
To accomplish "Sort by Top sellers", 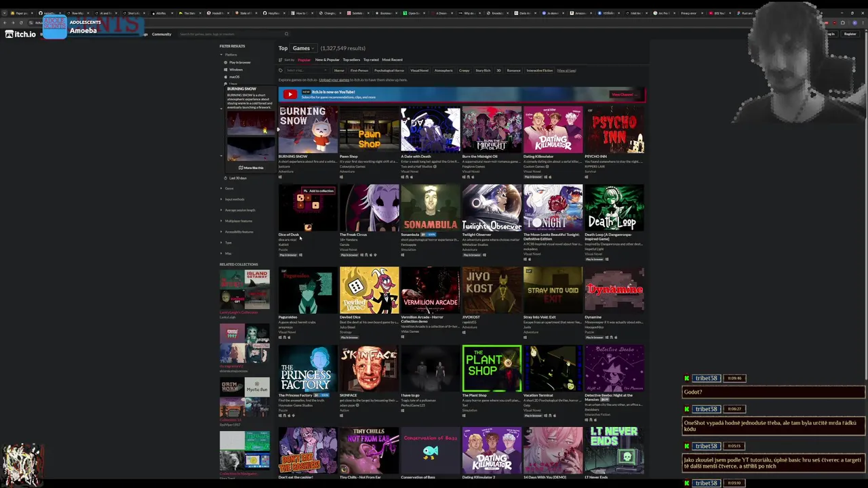I will point(351,60).
